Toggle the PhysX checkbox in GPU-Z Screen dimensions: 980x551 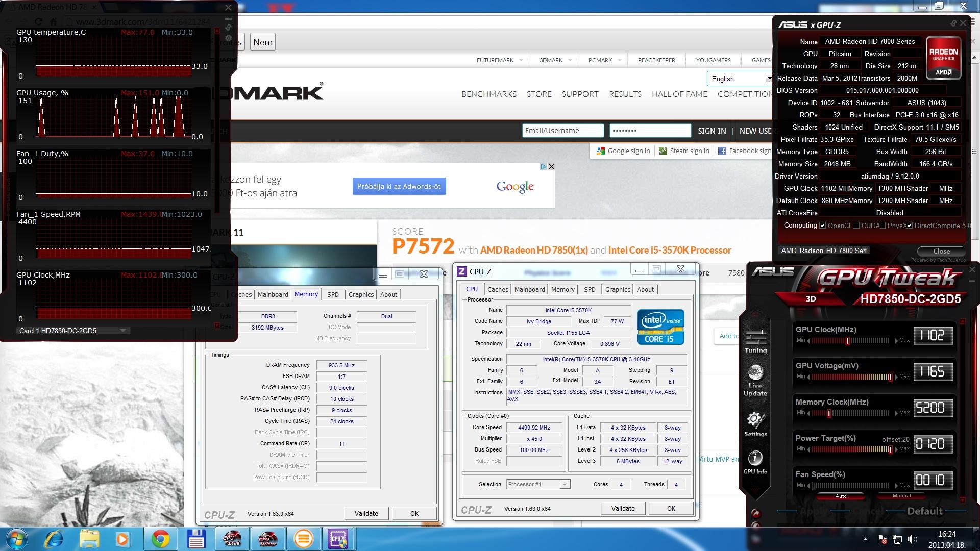882,226
